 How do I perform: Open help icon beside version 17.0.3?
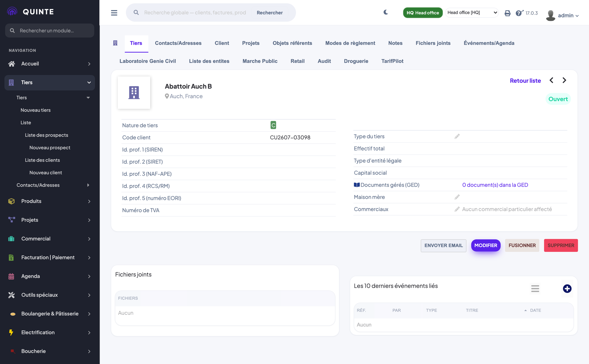[x=519, y=13]
